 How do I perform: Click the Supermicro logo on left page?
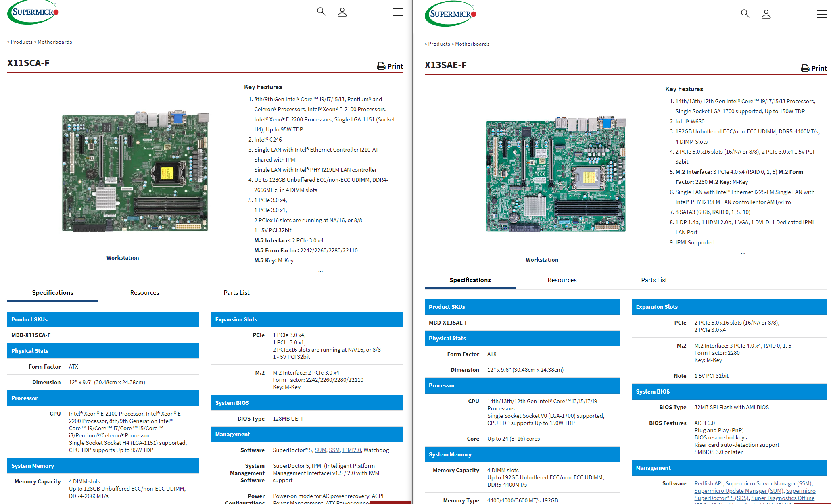[x=33, y=12]
